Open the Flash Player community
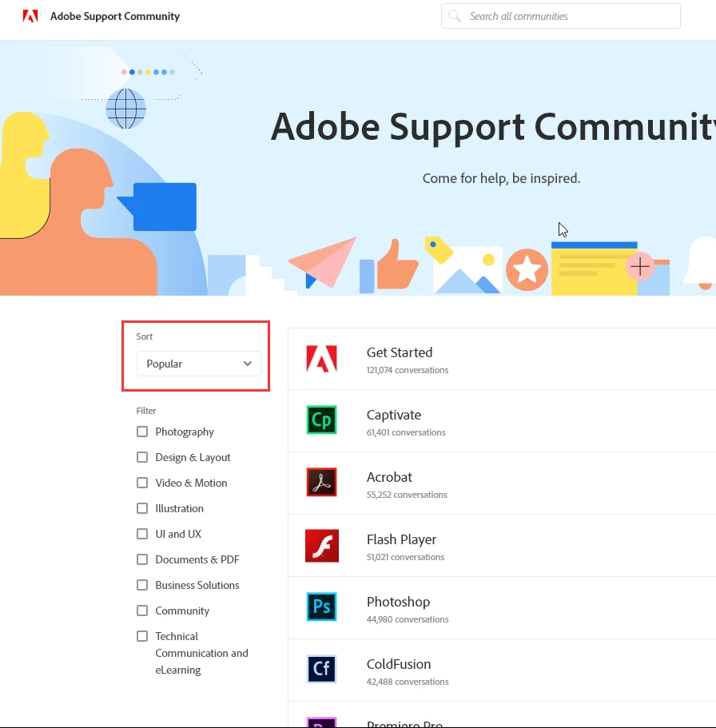This screenshot has height=728, width=716. [x=401, y=539]
